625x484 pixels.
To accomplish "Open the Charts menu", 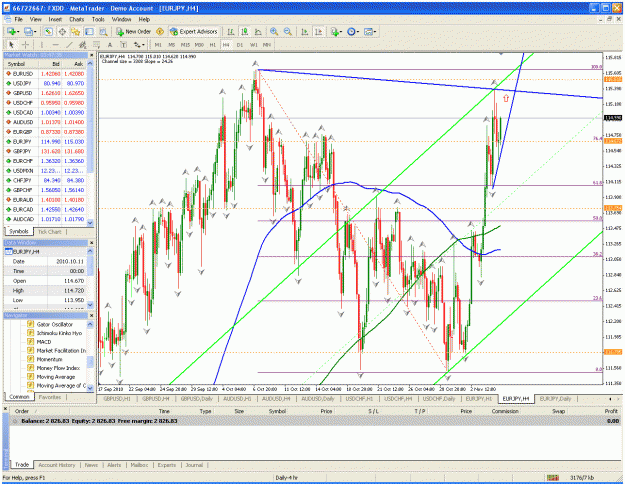I will point(77,19).
